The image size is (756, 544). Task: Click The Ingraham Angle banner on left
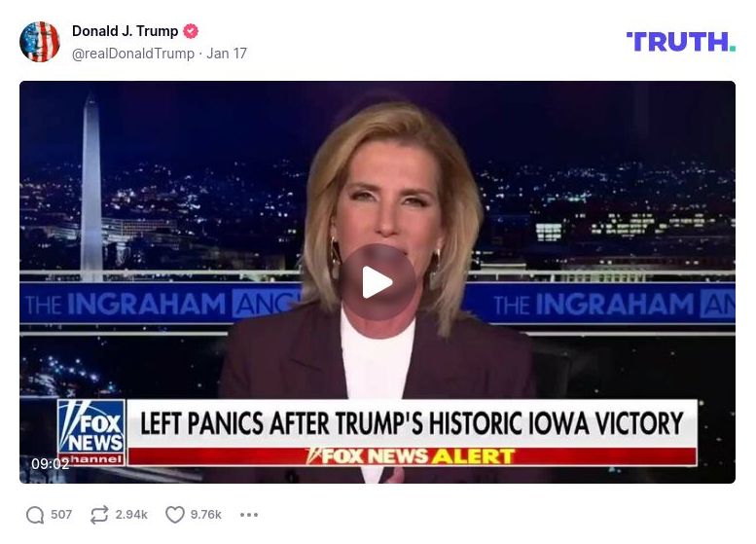pyautogui.click(x=162, y=304)
